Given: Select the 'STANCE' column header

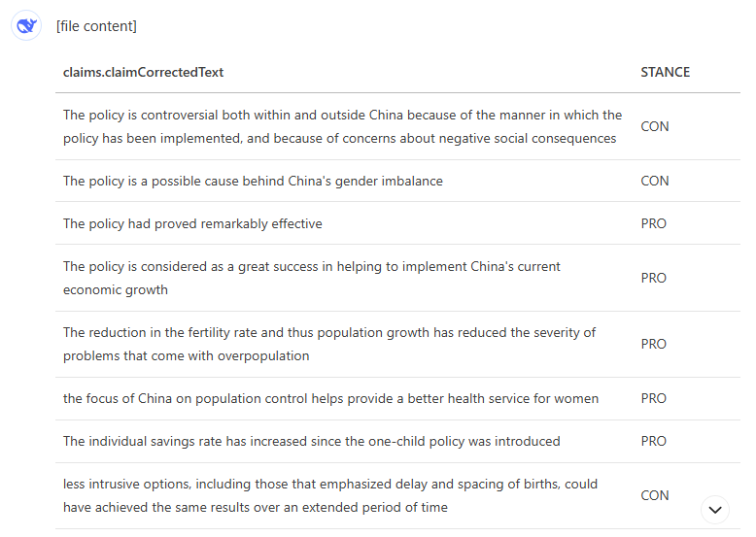Looking at the screenshot, I should coord(665,72).
